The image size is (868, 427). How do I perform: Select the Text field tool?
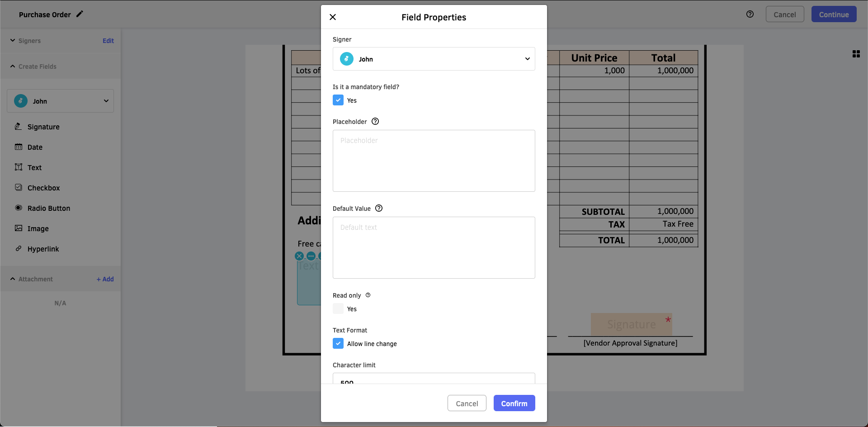[34, 167]
